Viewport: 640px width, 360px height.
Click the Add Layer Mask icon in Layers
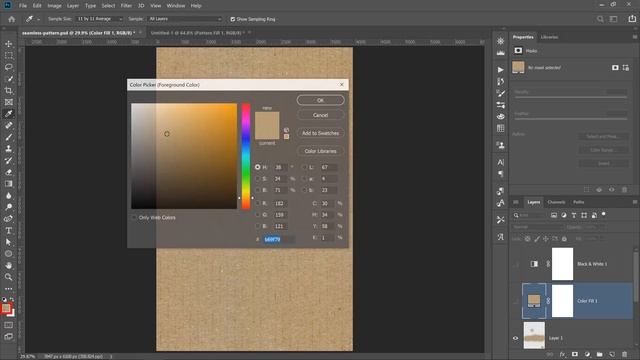(575, 355)
